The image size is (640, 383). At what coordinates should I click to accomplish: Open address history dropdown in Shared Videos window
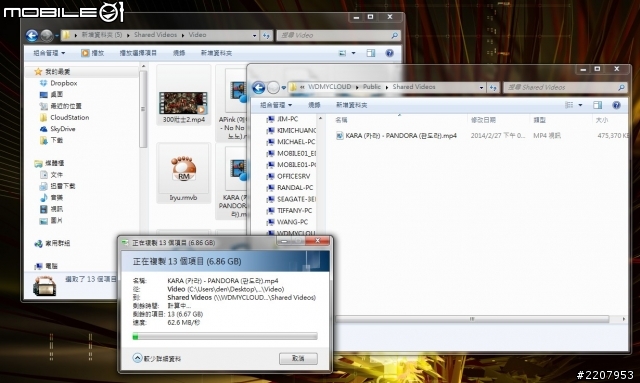click(481, 87)
